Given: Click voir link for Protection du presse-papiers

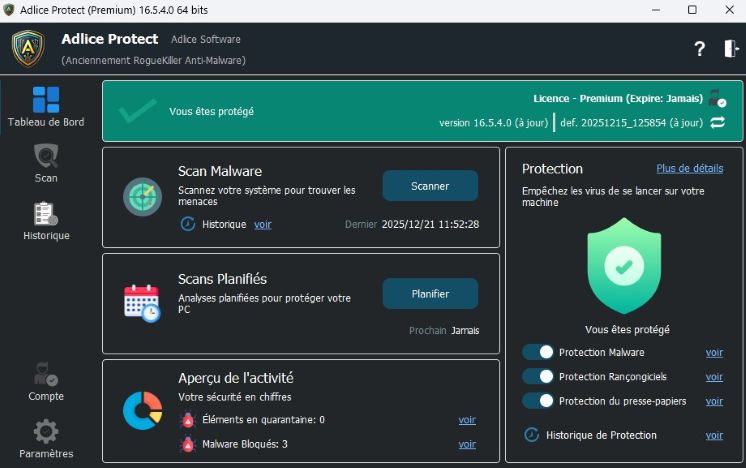Looking at the screenshot, I should tap(714, 401).
